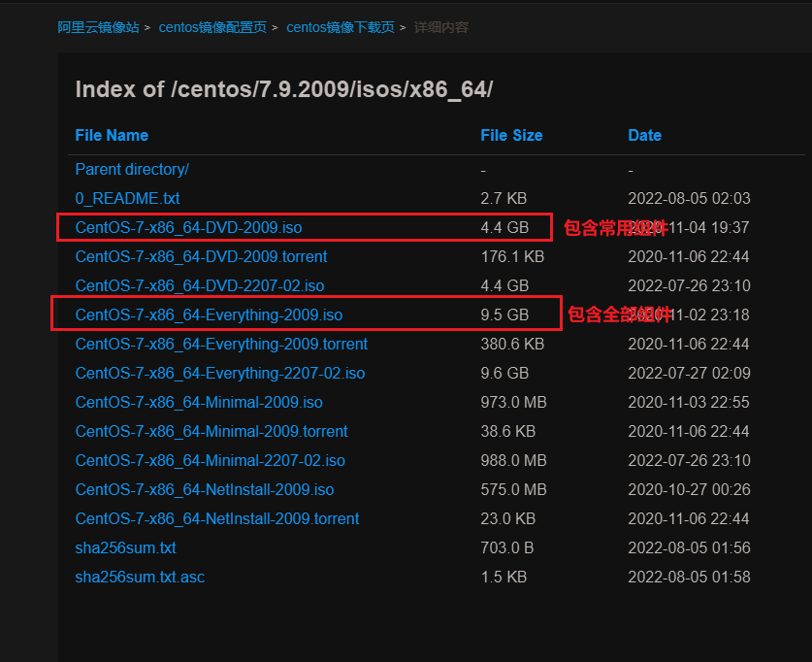
Task: Select the 973.0 MB size value
Action: pyautogui.click(x=514, y=402)
